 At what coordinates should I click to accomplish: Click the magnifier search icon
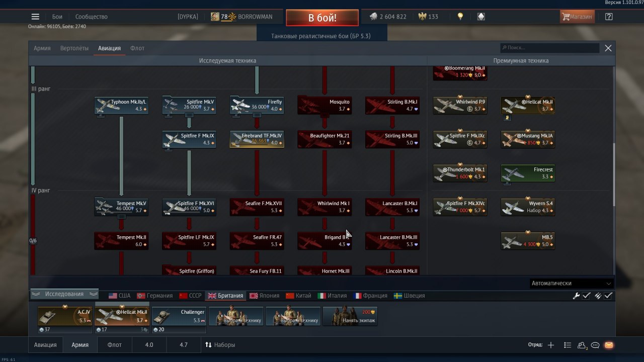coord(504,48)
